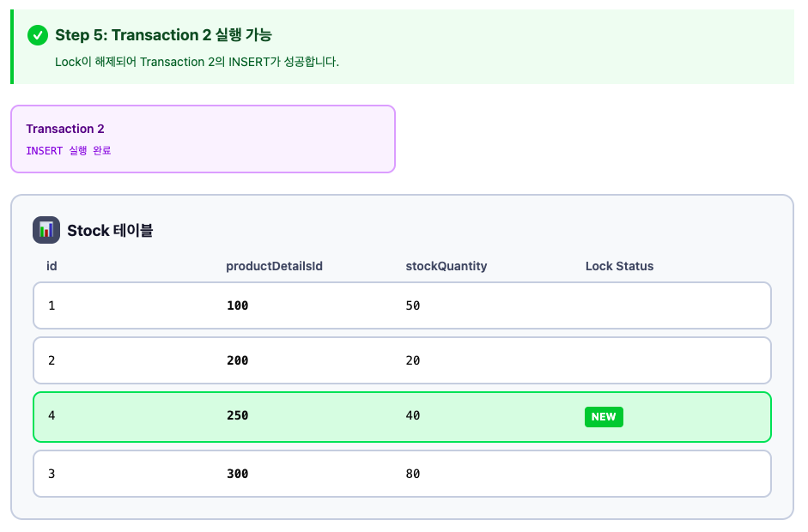Select the row with productDetailsId 100
Viewport: 808px width, 532px height.
402,305
